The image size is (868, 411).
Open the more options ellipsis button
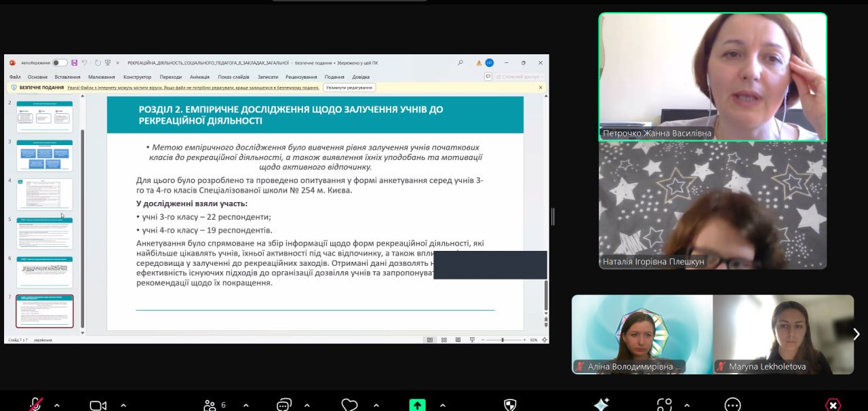tap(732, 406)
